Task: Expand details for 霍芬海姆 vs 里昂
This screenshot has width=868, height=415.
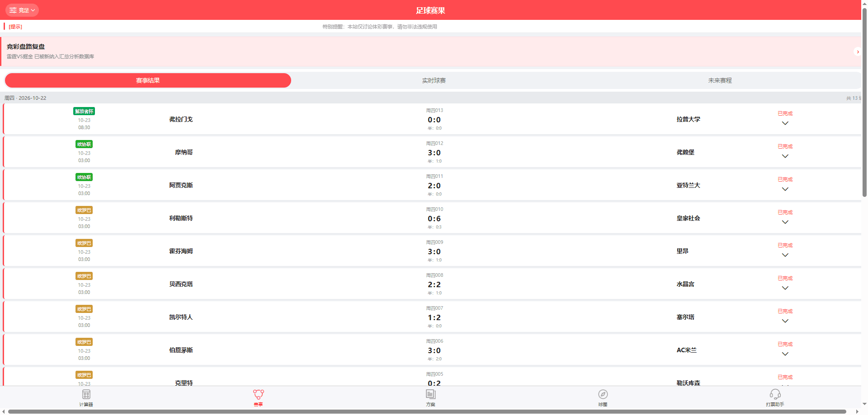Action: [x=785, y=255]
